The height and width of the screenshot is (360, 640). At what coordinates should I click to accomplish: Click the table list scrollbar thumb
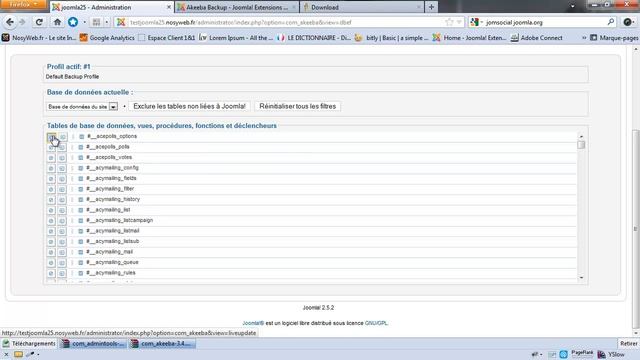tap(581, 144)
